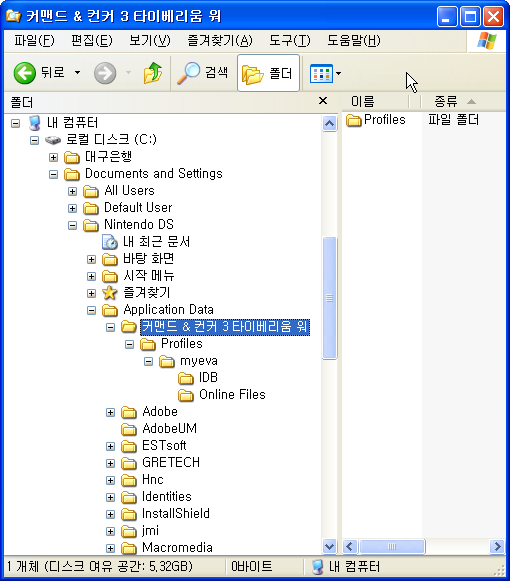
Task: Expand the All Users folder
Action: 73,191
